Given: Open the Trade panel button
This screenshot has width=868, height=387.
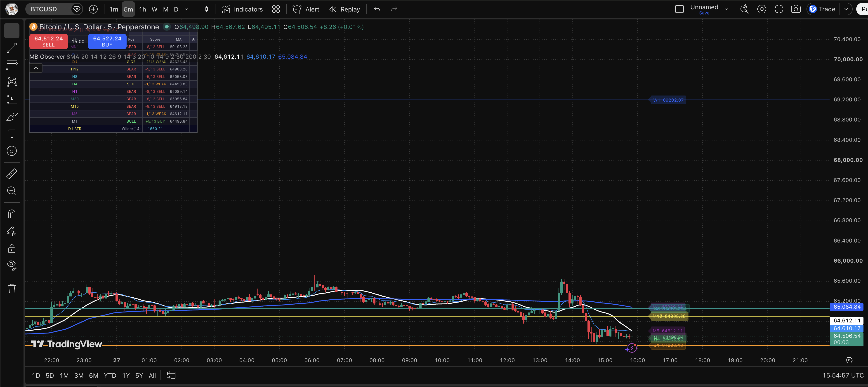Looking at the screenshot, I should [x=823, y=9].
